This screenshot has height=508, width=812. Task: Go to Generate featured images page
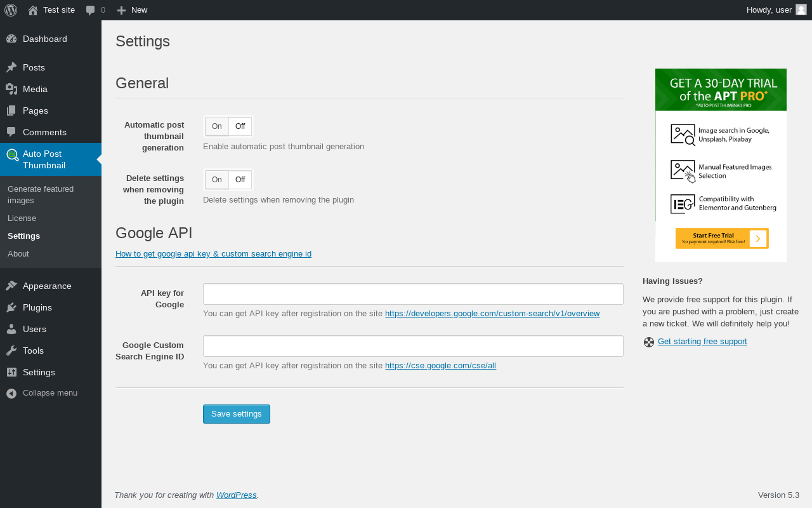41,194
